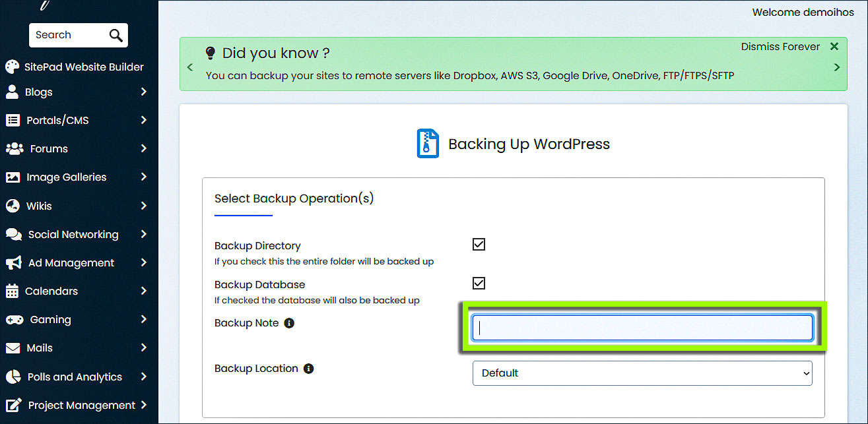Click the Polls and Analytics pie chart icon
The width and height of the screenshot is (868, 424).
point(13,377)
